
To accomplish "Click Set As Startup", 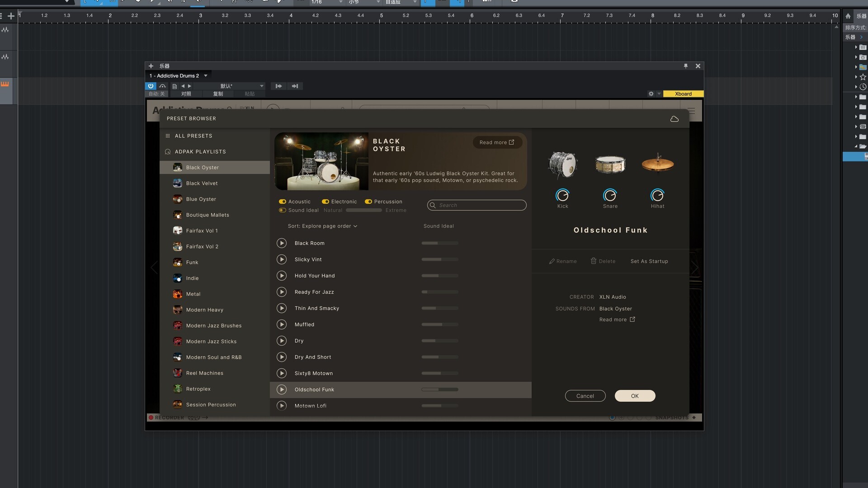I will pos(649,261).
